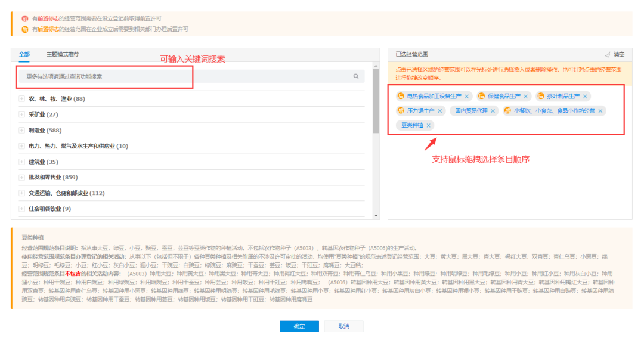This screenshot has height=350, width=644.
Task: Click 农、林、牧、渔业 (88) row label
Action: click(x=57, y=98)
